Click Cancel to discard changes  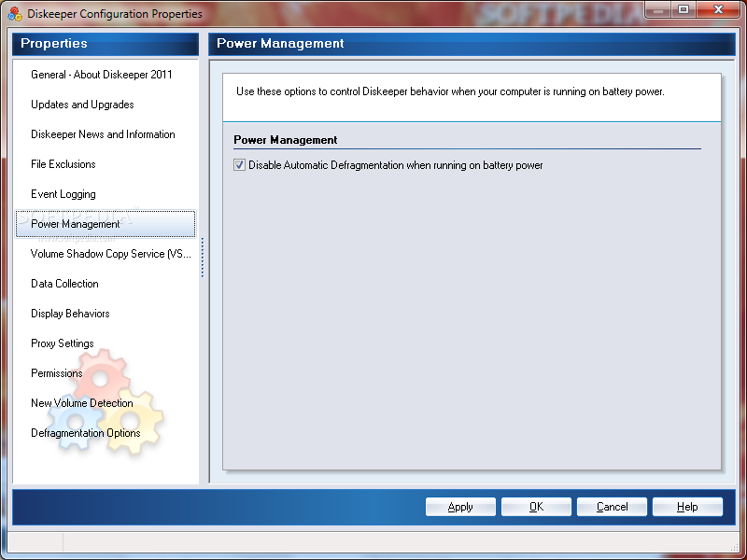click(612, 507)
